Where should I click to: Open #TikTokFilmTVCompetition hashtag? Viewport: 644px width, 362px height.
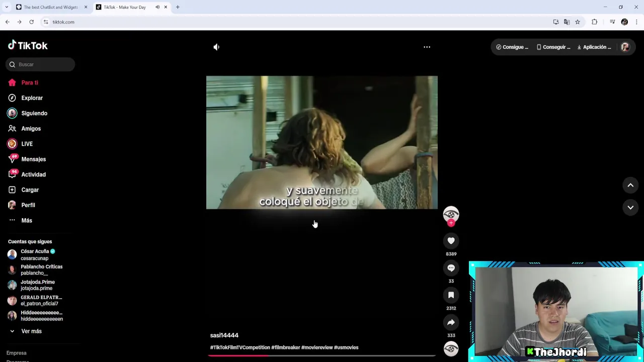coord(240,347)
